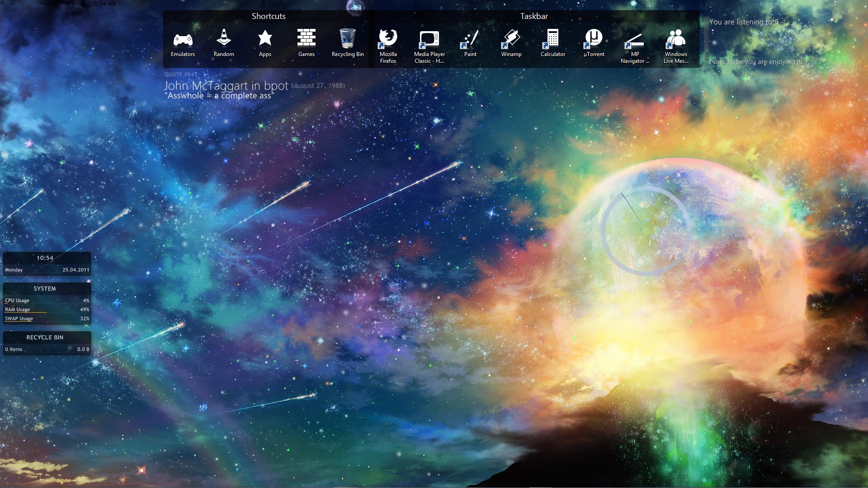Image resolution: width=868 pixels, height=488 pixels.
Task: Click the Shortcuts panel header
Action: [269, 16]
